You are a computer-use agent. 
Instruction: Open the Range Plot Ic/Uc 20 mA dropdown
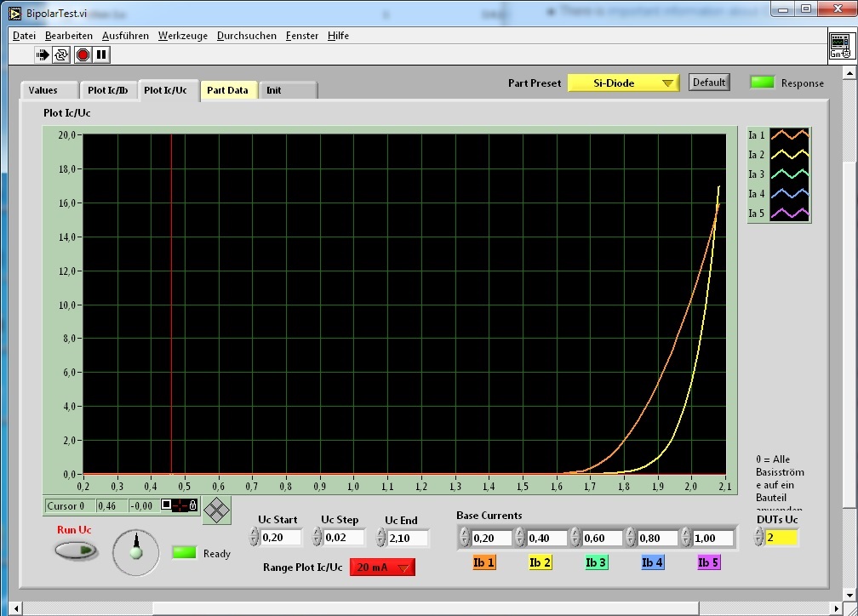click(x=382, y=568)
